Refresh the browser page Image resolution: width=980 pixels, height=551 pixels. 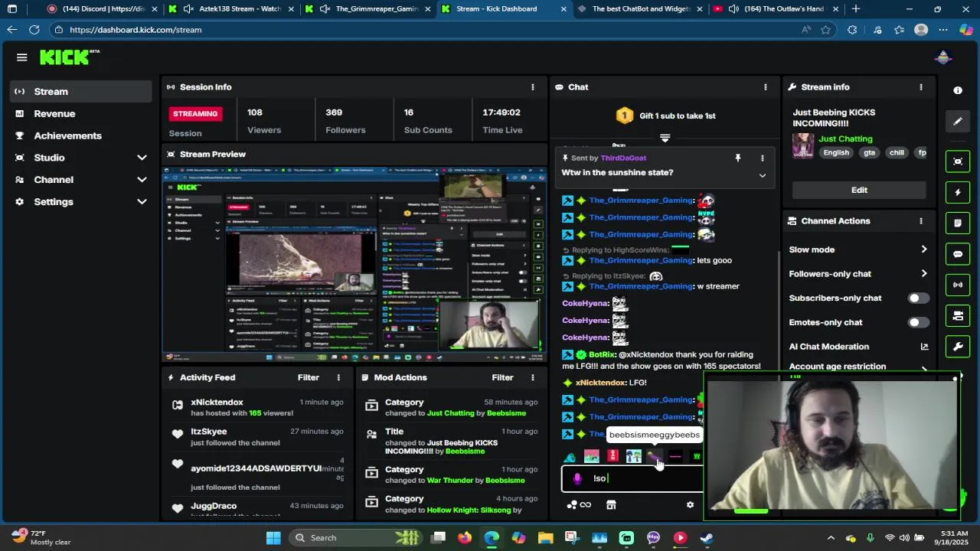pos(34,30)
